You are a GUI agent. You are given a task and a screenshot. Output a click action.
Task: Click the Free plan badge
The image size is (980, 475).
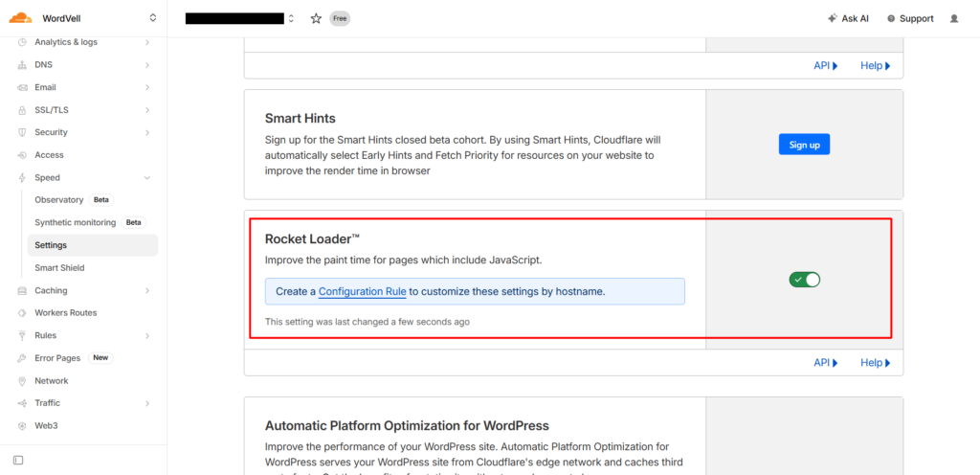tap(340, 19)
